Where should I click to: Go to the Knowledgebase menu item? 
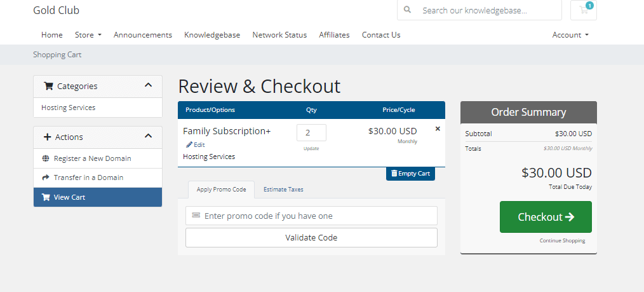click(212, 35)
